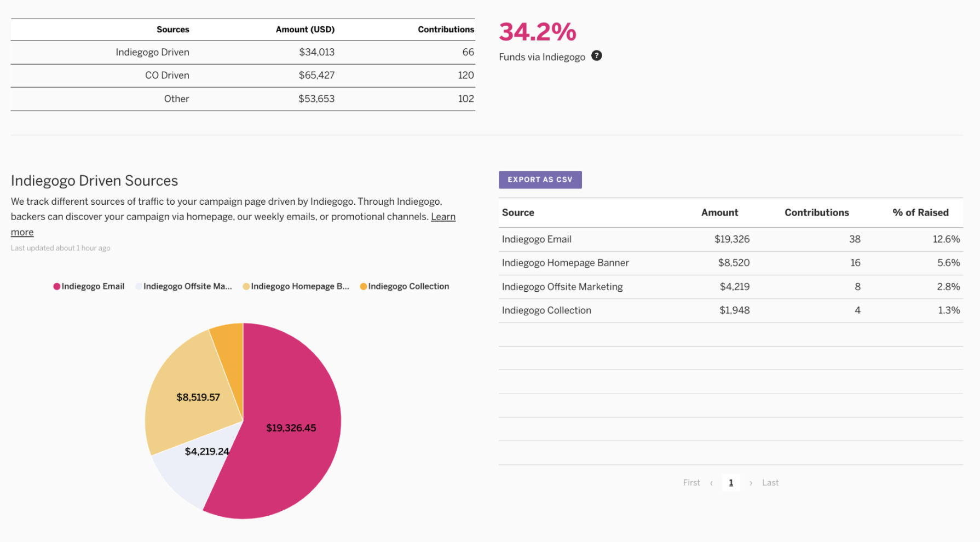Click the previous page chevron
Viewport: 980px width, 542px height.
711,483
